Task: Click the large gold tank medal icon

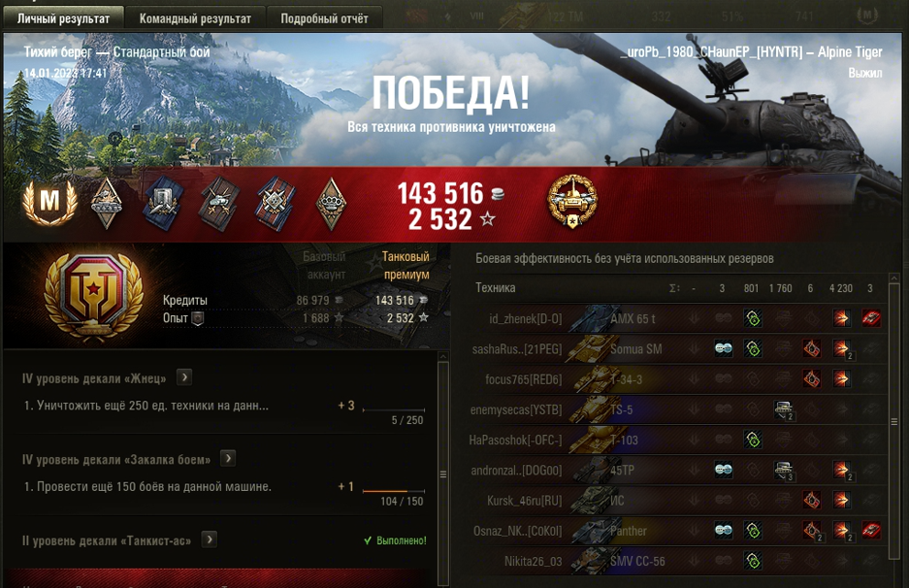Action: [x=572, y=202]
